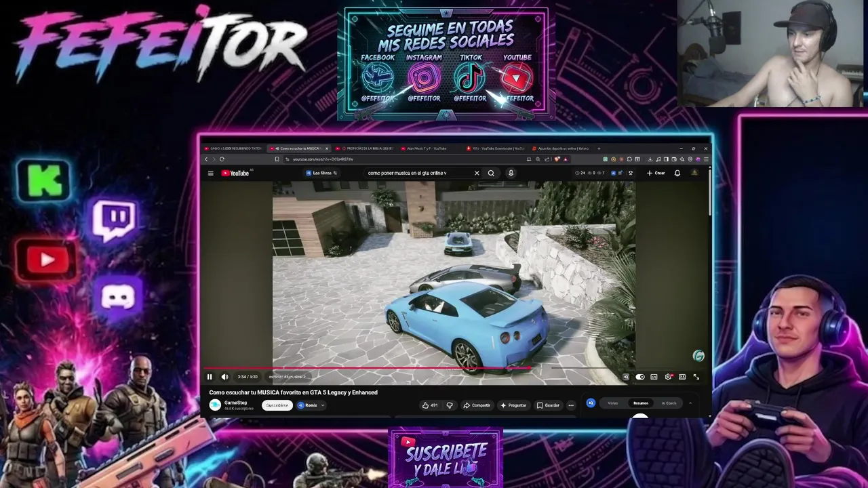The image size is (868, 488).
Task: Open the 'GameStep' channel name link
Action: point(235,403)
